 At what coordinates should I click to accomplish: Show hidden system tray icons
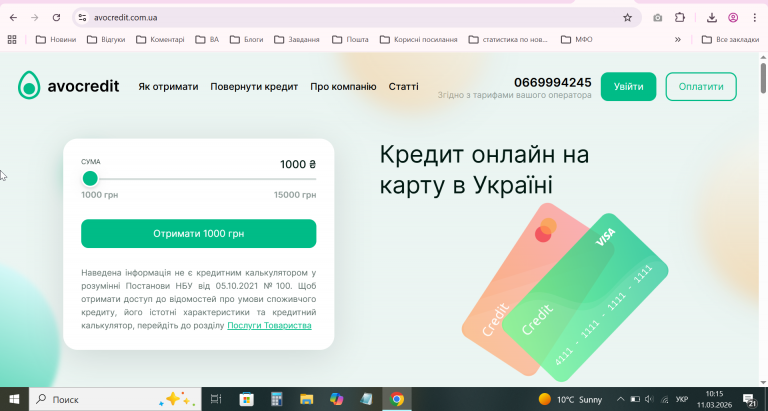[x=620, y=399]
